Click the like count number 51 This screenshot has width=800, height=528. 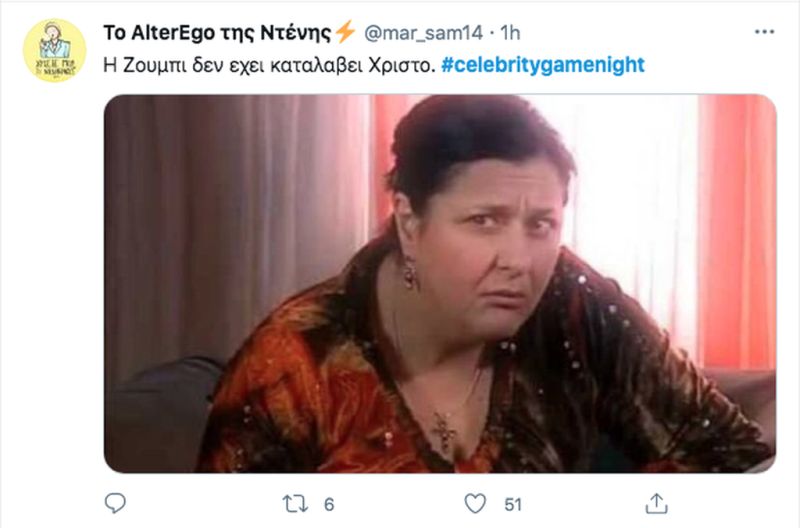click(x=513, y=505)
